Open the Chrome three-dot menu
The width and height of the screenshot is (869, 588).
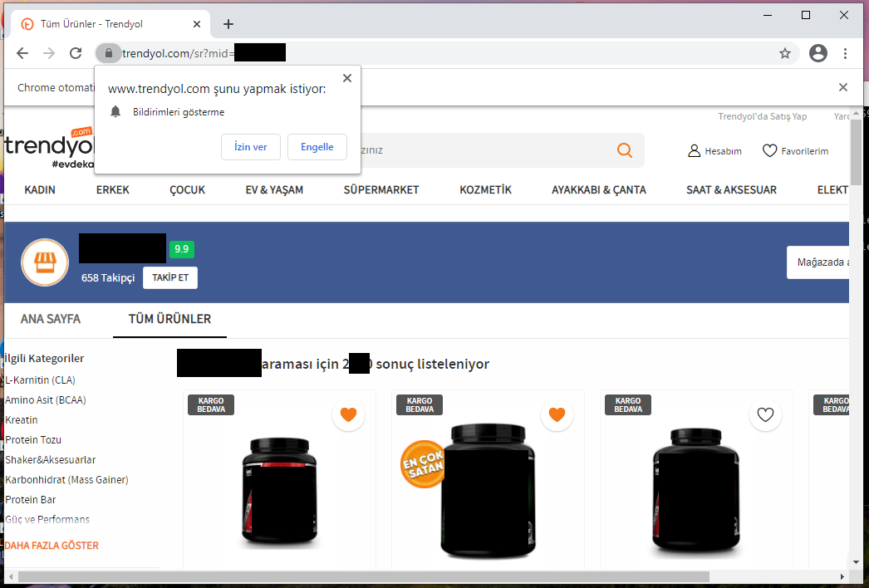845,53
